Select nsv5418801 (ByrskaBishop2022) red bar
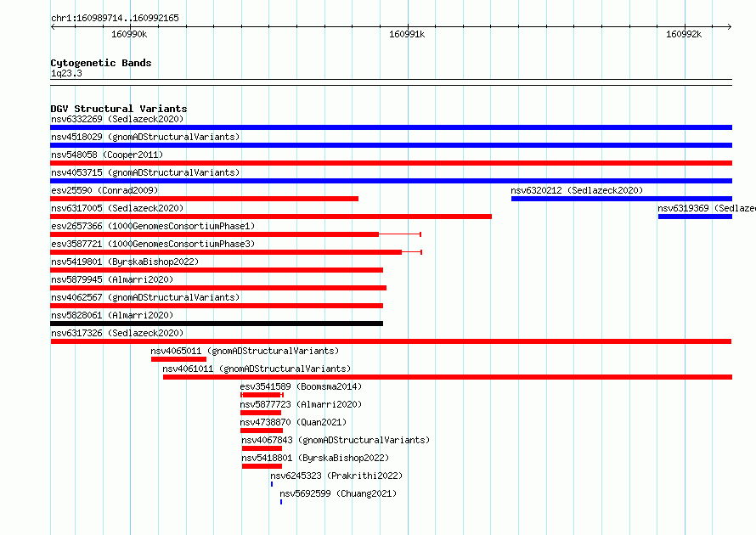This screenshot has width=756, height=535. point(262,466)
